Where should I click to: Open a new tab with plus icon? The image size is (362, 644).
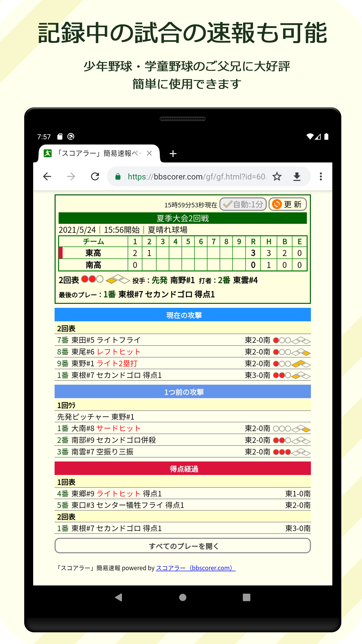173,153
